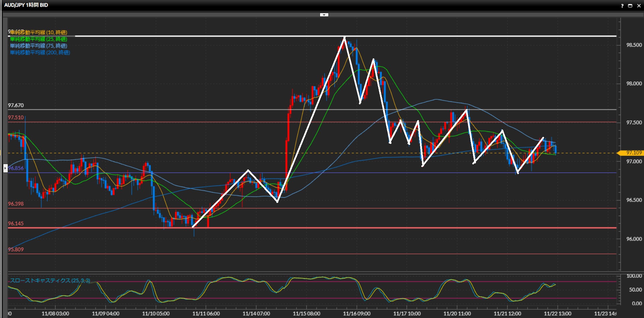Select the 75-period moving average label
This screenshot has height=318, width=644.
39,46
